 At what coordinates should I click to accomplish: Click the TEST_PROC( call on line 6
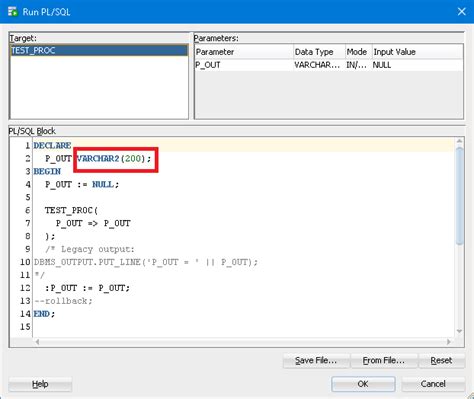tap(71, 210)
